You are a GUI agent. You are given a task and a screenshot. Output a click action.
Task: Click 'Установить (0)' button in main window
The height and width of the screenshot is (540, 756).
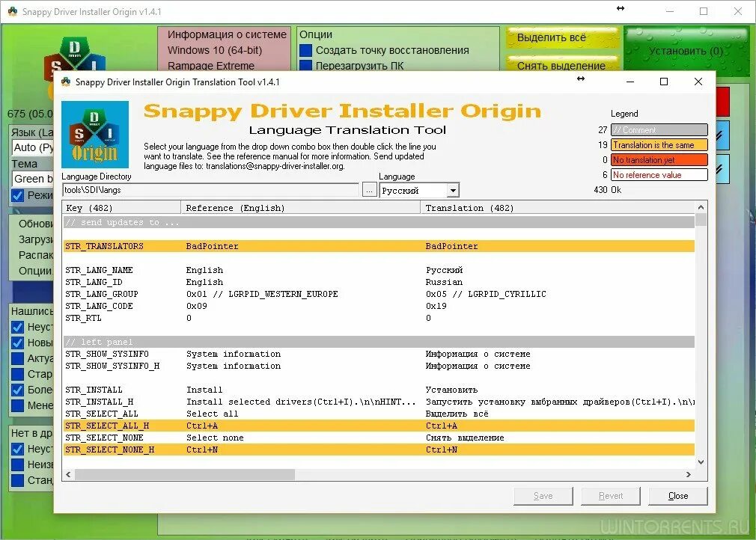[686, 51]
